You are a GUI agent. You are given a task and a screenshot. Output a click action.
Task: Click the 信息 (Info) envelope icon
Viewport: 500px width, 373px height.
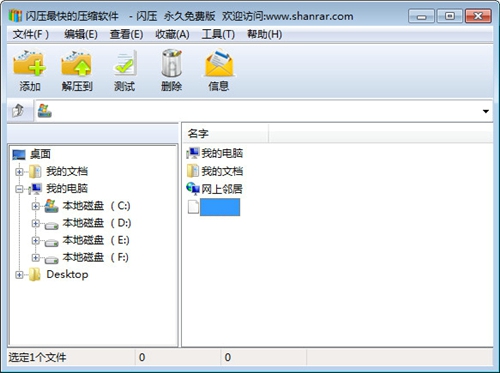click(x=219, y=63)
